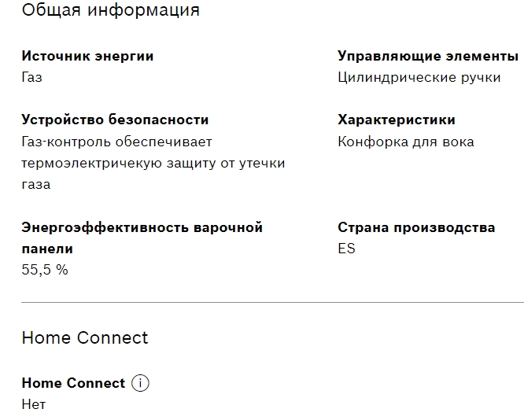The image size is (524, 420).
Task: Click the 'Цилиндрические ручки' value text
Action: [x=419, y=77]
